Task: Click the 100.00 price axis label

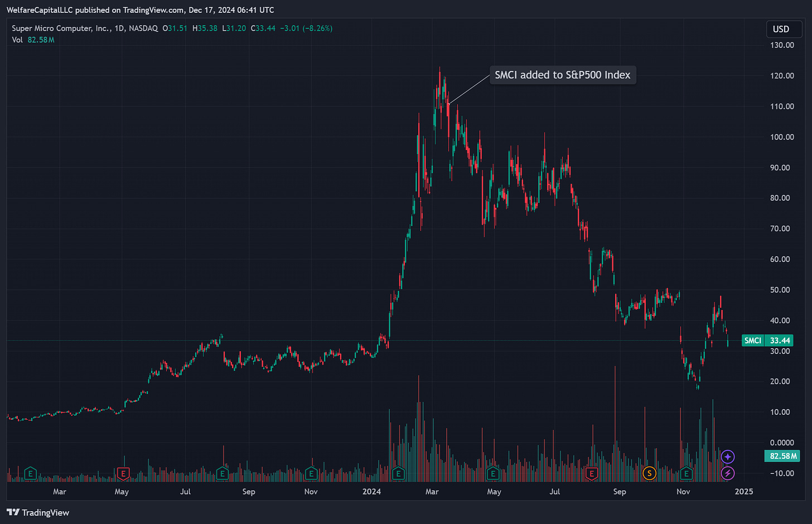Action: coord(782,137)
